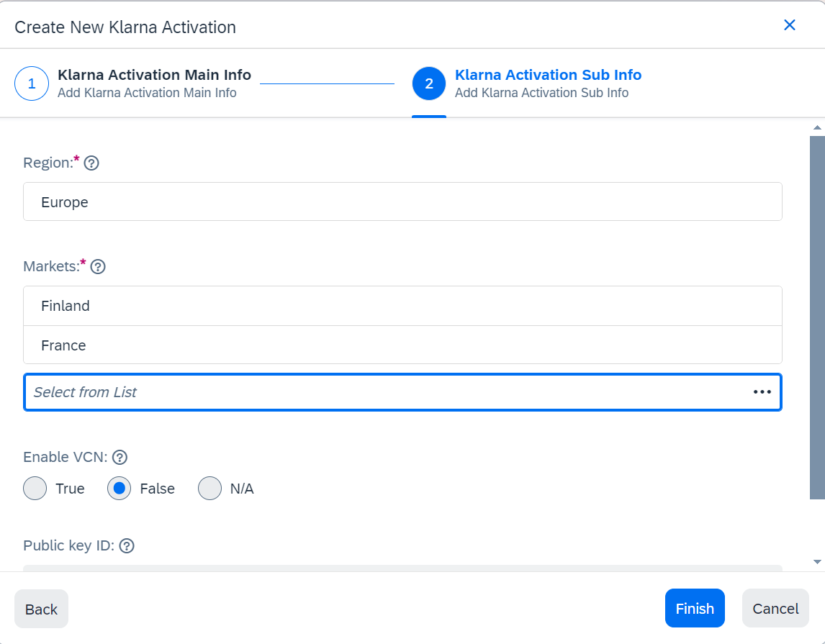Click the Back button

click(x=41, y=609)
